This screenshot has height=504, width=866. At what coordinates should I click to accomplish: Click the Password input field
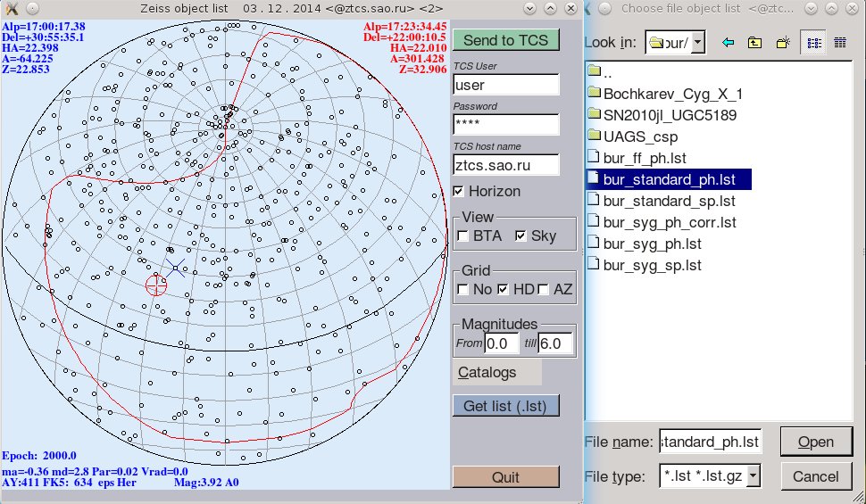506,125
